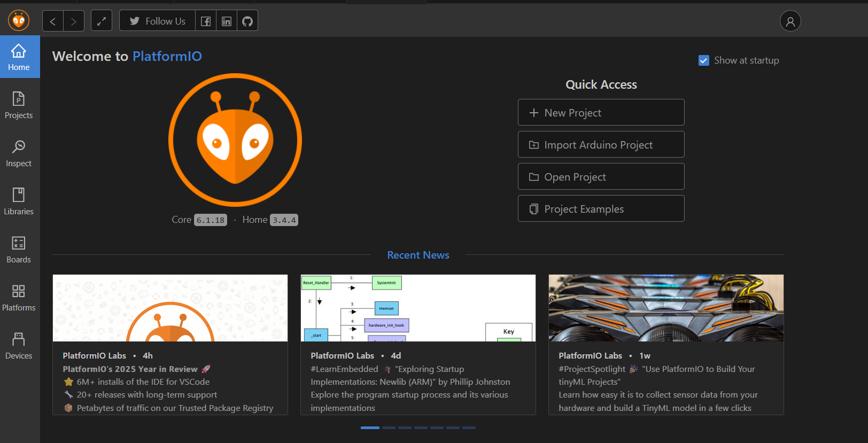868x443 pixels.
Task: Select the Home sidebar tab
Action: (20, 57)
